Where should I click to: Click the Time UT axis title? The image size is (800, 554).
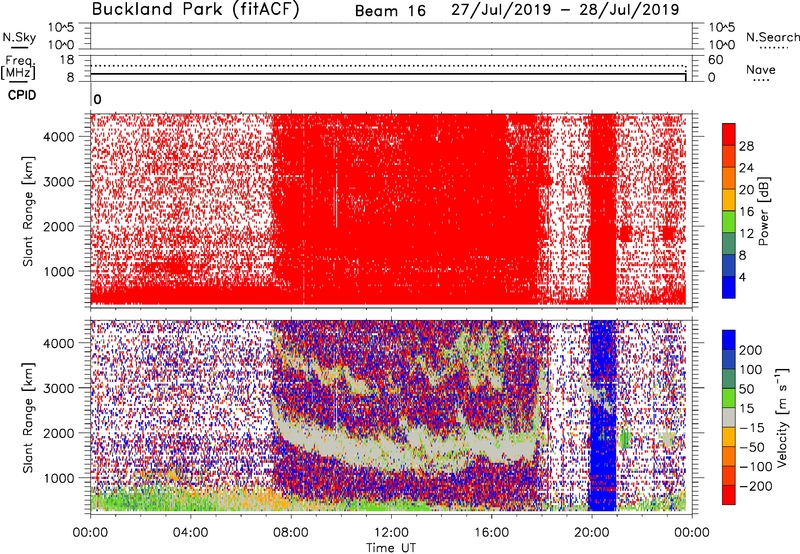(x=391, y=548)
